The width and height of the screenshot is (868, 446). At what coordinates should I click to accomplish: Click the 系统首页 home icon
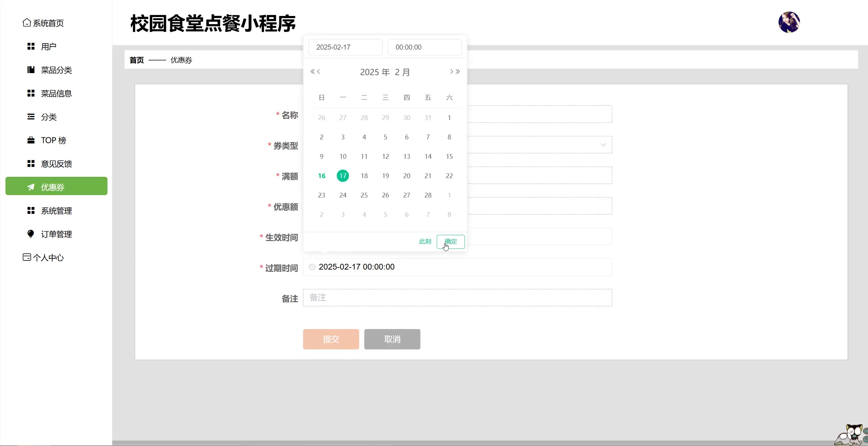(27, 23)
